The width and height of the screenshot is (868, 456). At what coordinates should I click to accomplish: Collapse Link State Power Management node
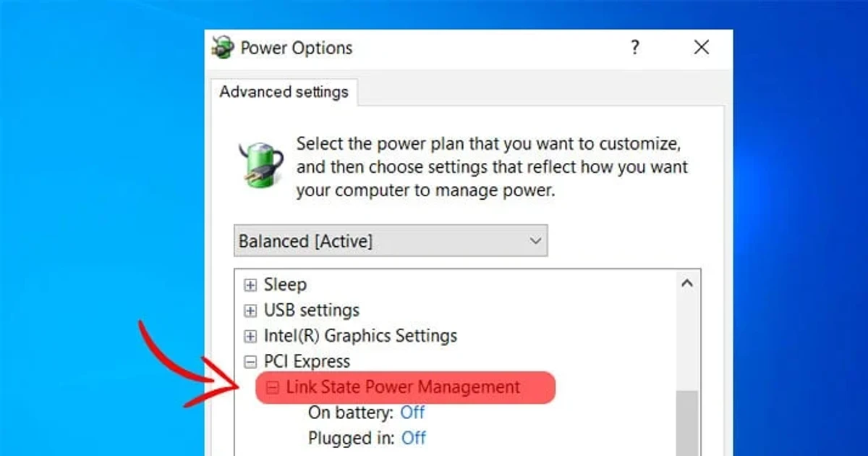pyautogui.click(x=273, y=388)
